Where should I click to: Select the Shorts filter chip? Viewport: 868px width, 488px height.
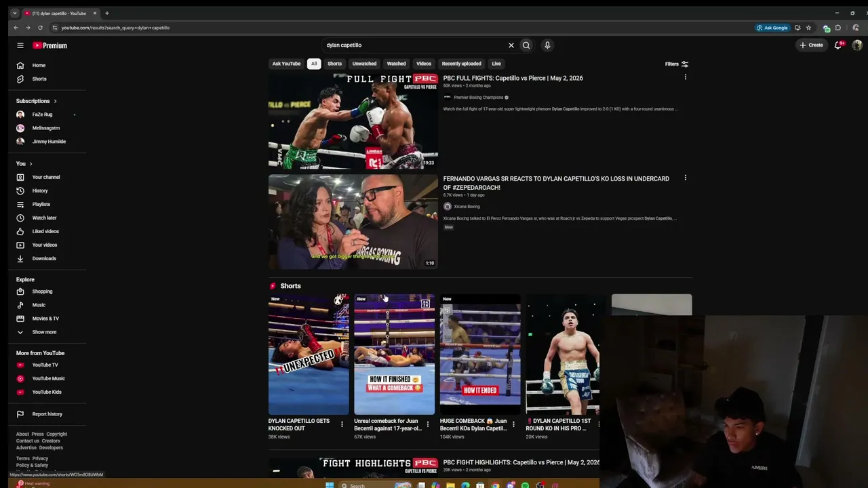[335, 64]
